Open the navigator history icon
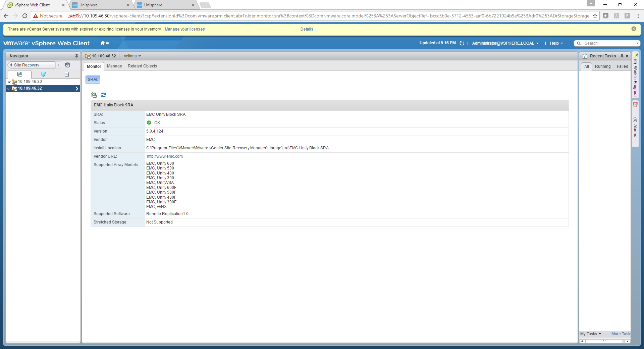Screen dimensions: 644x349 click(x=67, y=65)
